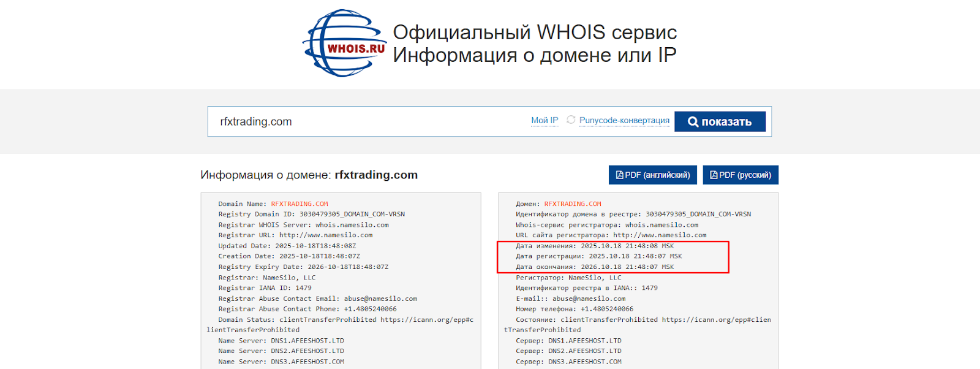The width and height of the screenshot is (980, 369).
Task: Select the Updated Date 2025-10-18T18:48:08Z line
Action: click(287, 246)
